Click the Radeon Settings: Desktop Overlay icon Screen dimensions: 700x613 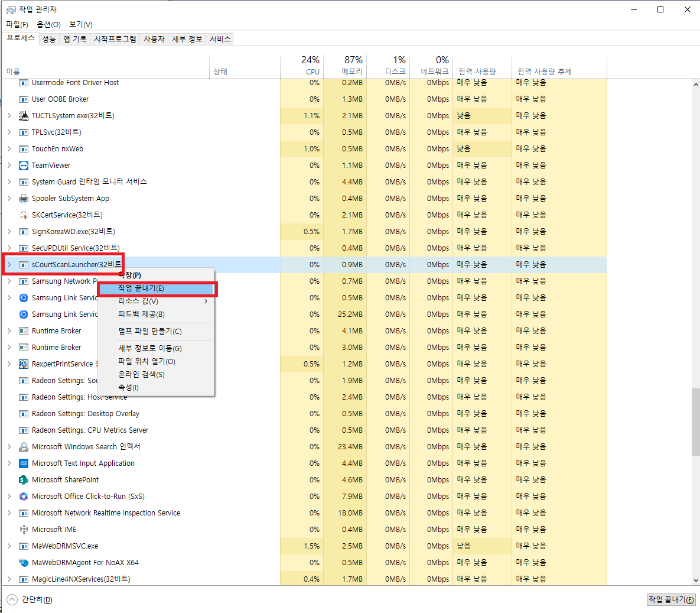point(24,414)
